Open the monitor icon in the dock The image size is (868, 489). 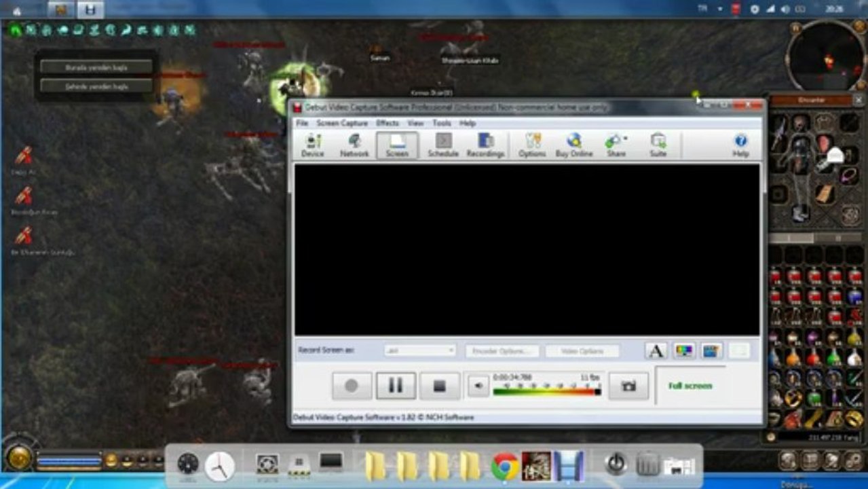331,463
